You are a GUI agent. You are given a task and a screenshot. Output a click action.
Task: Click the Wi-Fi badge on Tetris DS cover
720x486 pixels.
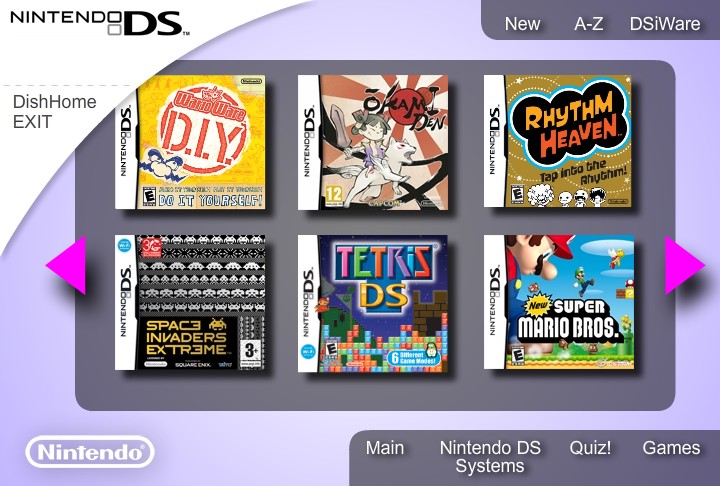[308, 352]
